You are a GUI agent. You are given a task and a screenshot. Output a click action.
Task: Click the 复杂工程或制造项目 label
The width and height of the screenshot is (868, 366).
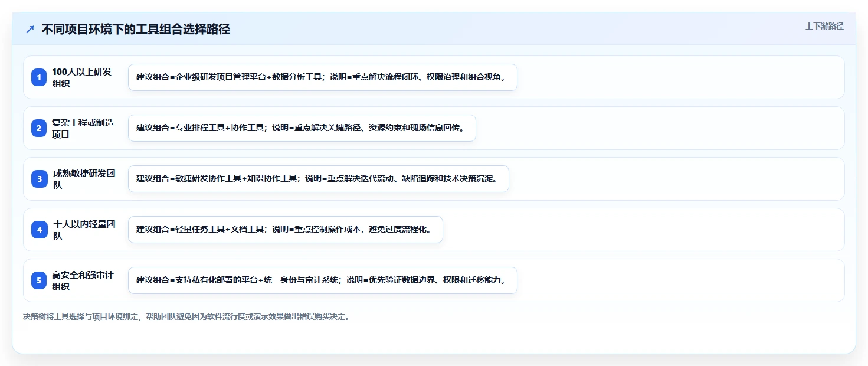tap(83, 128)
